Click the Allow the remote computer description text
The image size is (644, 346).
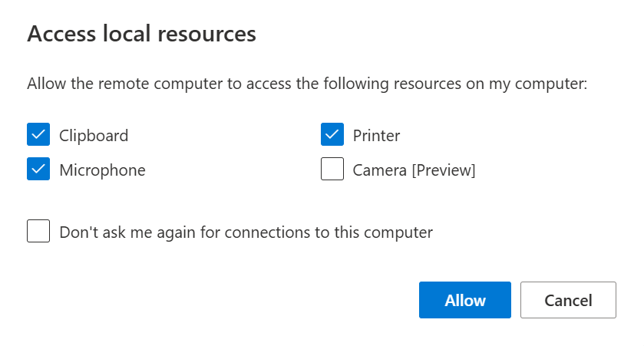click(307, 84)
